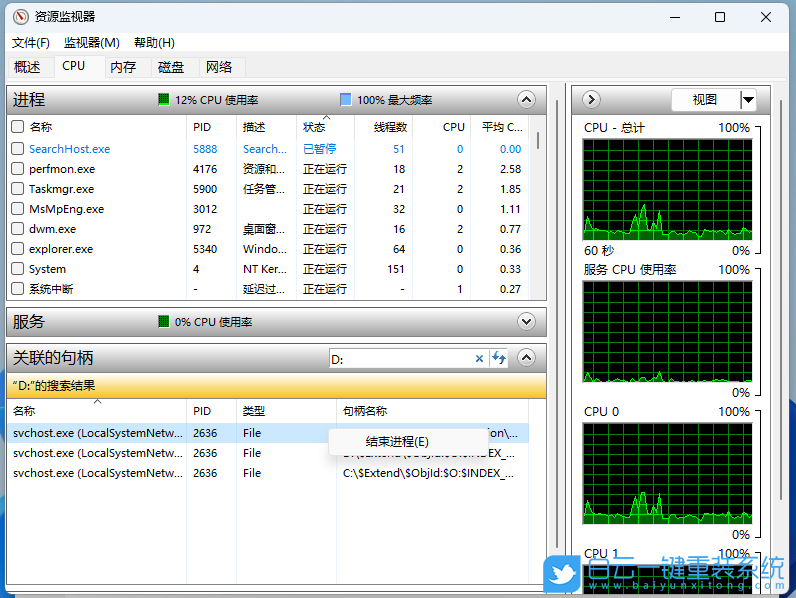Screen dimensions: 796x598
Task: Choose 结束进程(E) from the context menu
Action: click(397, 441)
